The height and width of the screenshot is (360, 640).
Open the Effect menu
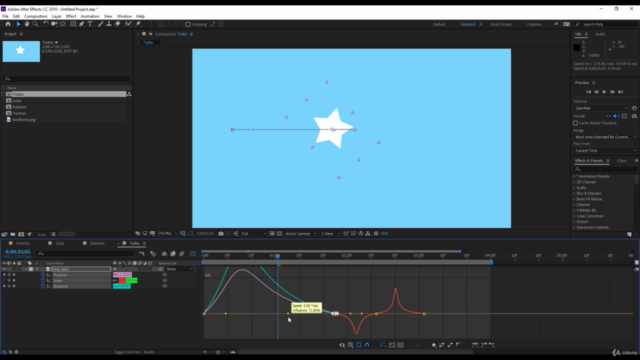(x=71, y=16)
